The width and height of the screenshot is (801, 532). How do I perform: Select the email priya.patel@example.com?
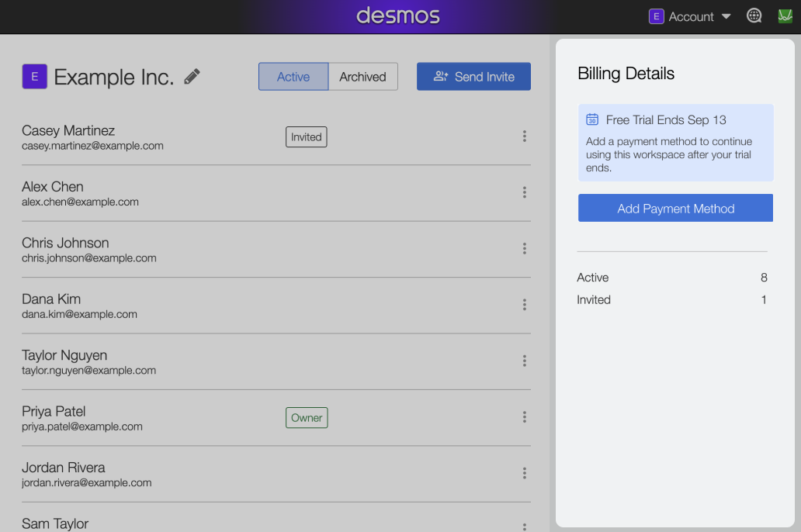pos(81,427)
